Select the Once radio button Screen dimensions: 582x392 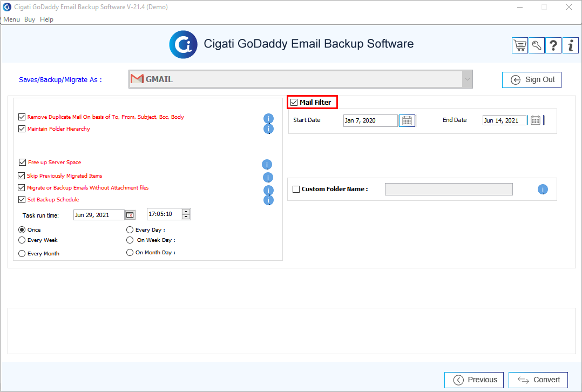22,230
